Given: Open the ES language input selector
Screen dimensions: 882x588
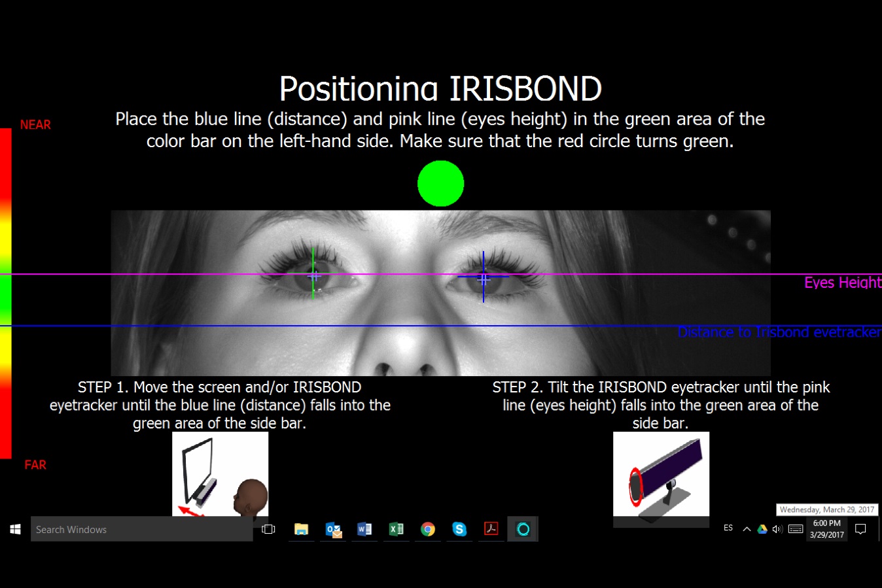Looking at the screenshot, I should [728, 528].
